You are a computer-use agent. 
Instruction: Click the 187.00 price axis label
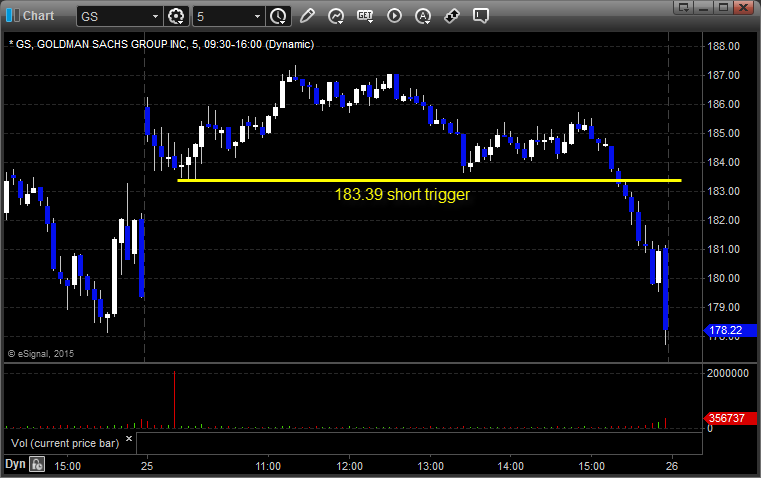(x=723, y=75)
